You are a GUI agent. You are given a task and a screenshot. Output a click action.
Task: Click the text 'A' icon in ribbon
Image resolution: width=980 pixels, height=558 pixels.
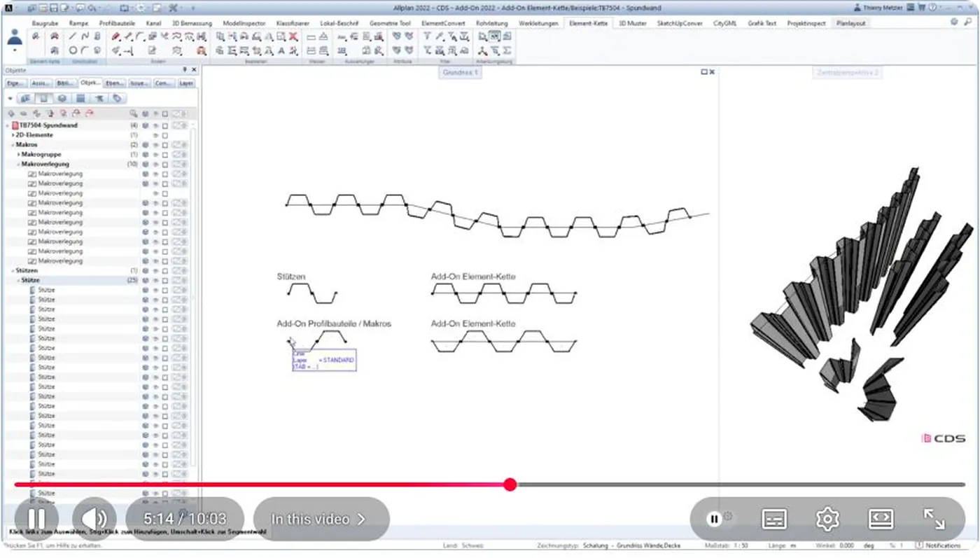(281, 51)
